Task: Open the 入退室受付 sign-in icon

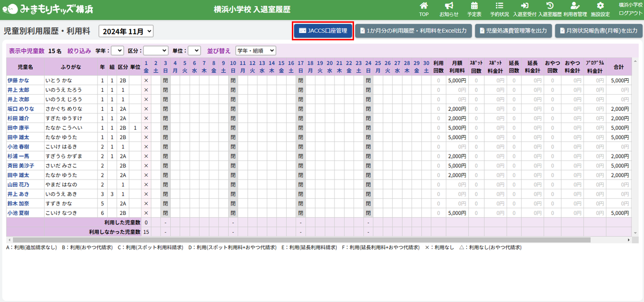Action: click(524, 6)
